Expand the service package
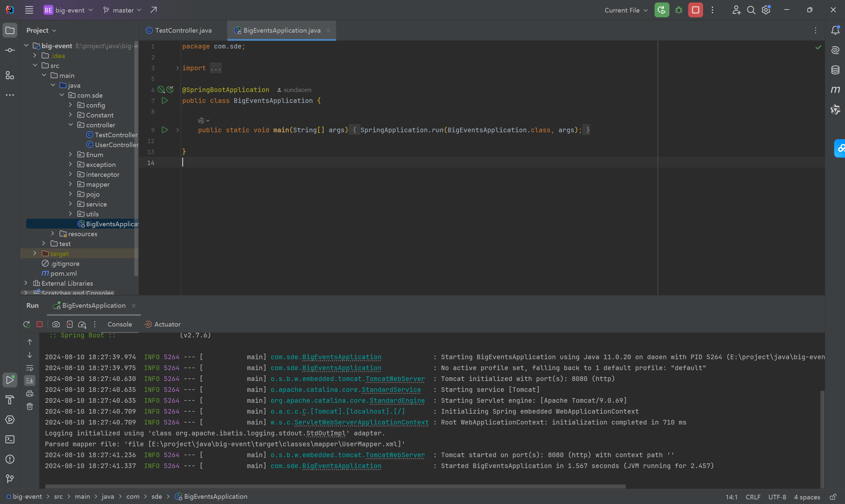Screen dimensions: 845x504 pos(70,204)
